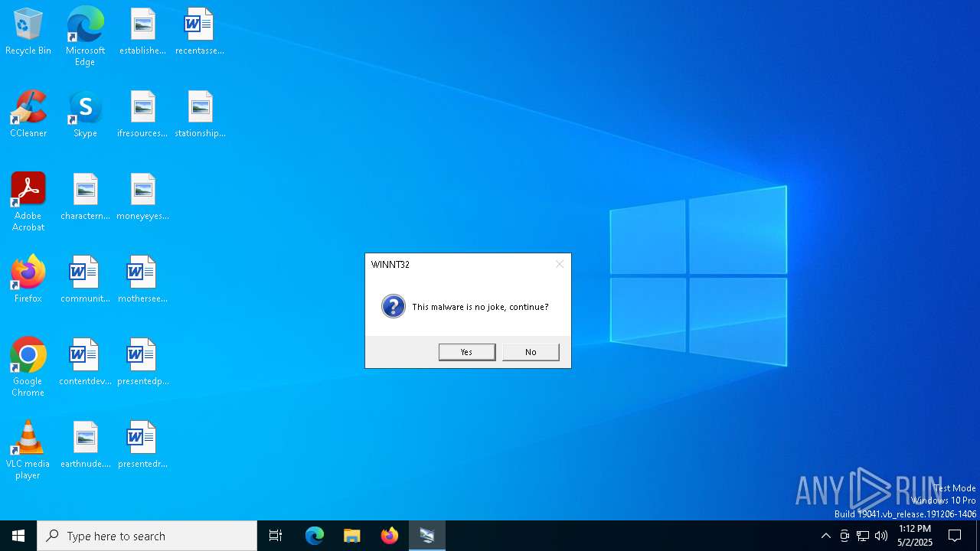
Task: Select the earthnude... image file
Action: click(85, 445)
